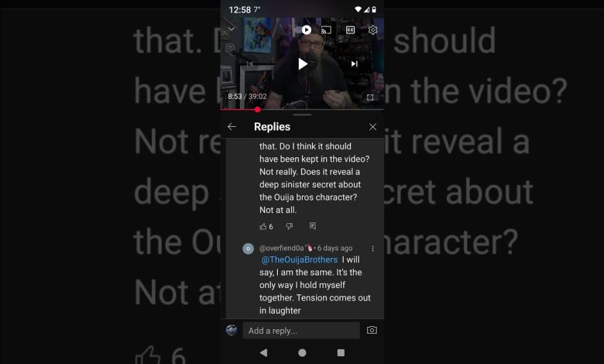Open overfiend0a's profile avatar
This screenshot has height=364, width=604.
[248, 249]
